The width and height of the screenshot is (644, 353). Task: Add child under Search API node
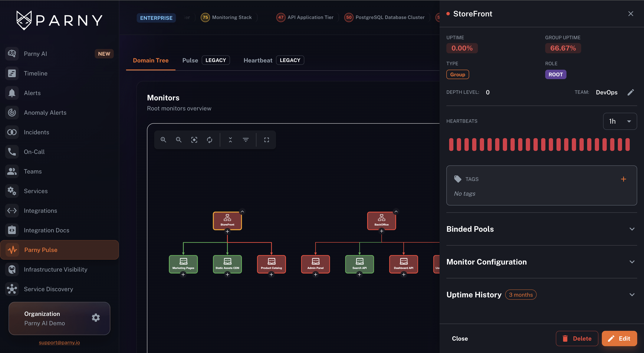359,274
